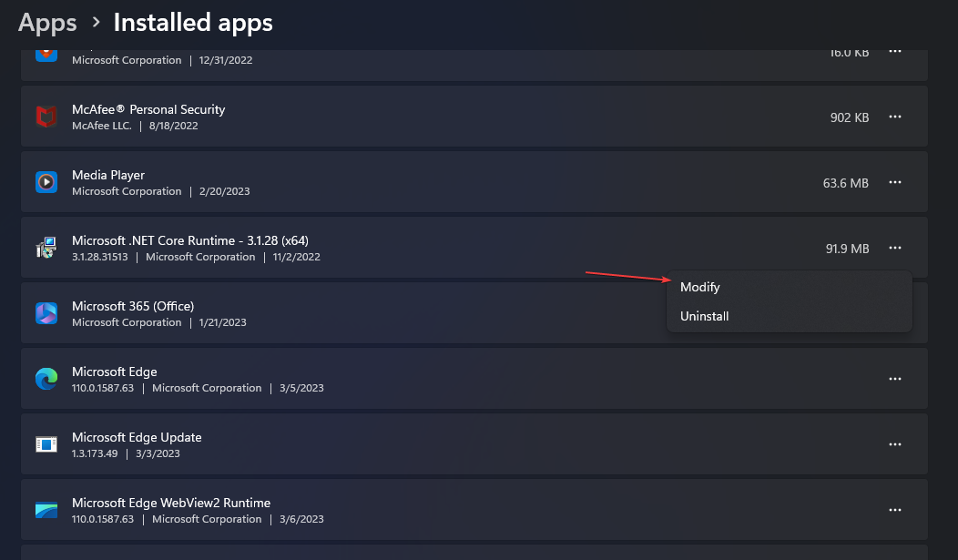
Task: Open options for the partially hidden top app
Action: (895, 52)
